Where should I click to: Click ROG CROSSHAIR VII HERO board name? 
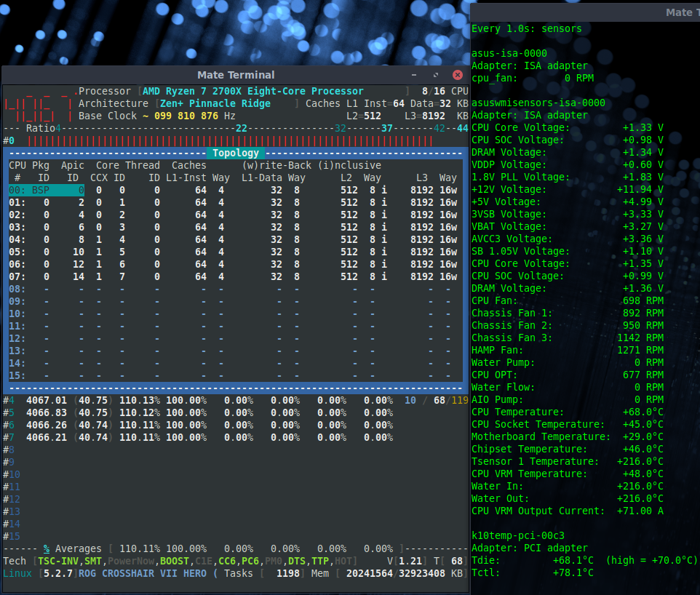click(143, 574)
